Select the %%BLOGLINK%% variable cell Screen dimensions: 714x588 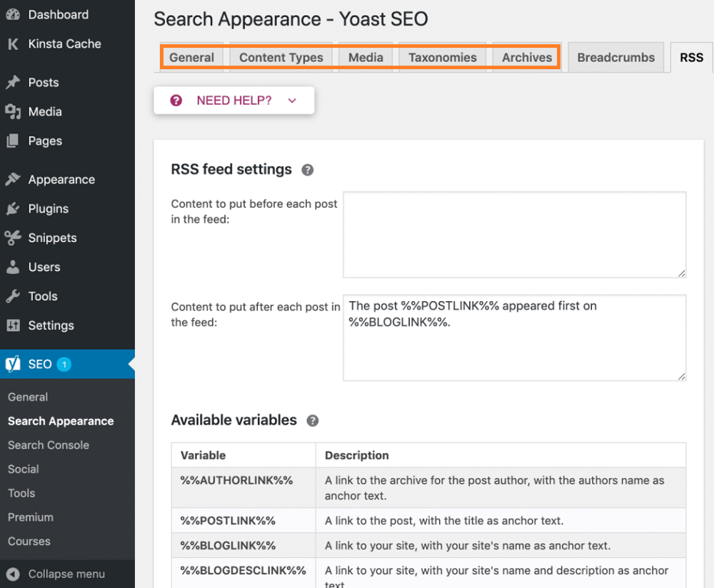coord(243,546)
